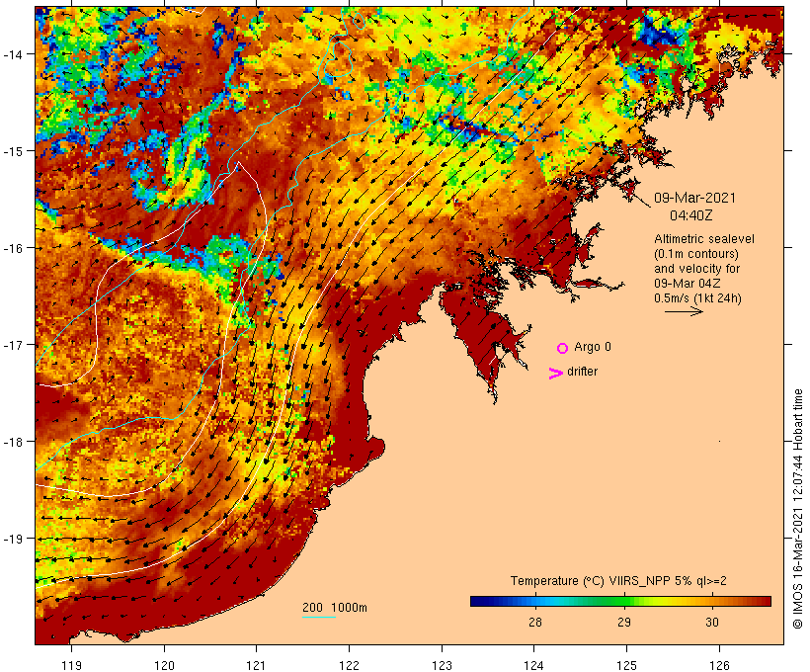This screenshot has width=810, height=672.
Task: Click the '0.5m/s (1kt 24h)' text
Action: pos(697,298)
